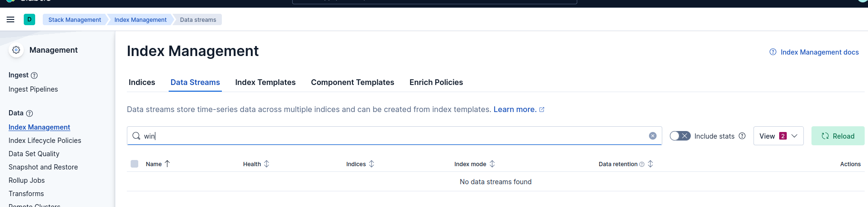Viewport: 868px width, 207px height.
Task: Open the View filter dropdown
Action: (x=778, y=136)
